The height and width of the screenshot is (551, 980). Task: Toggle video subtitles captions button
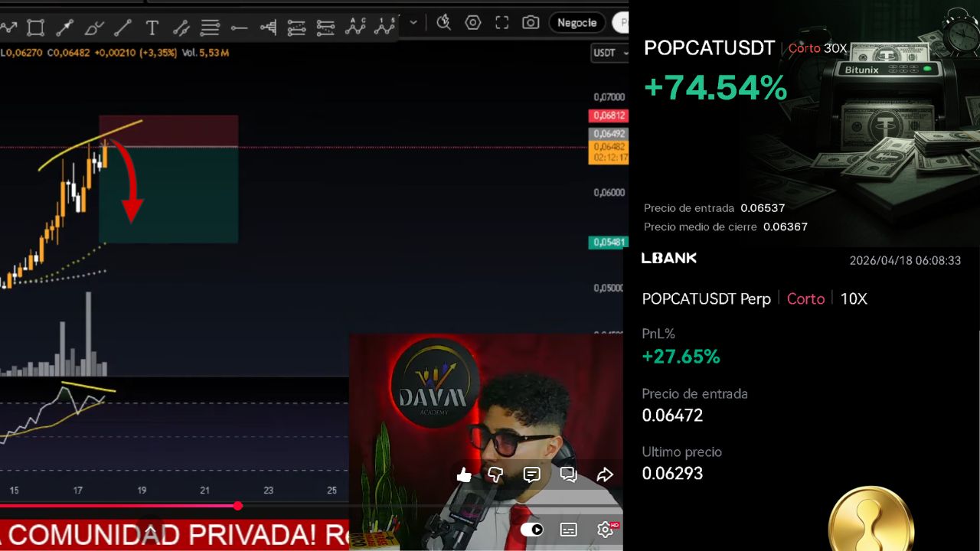tap(568, 530)
